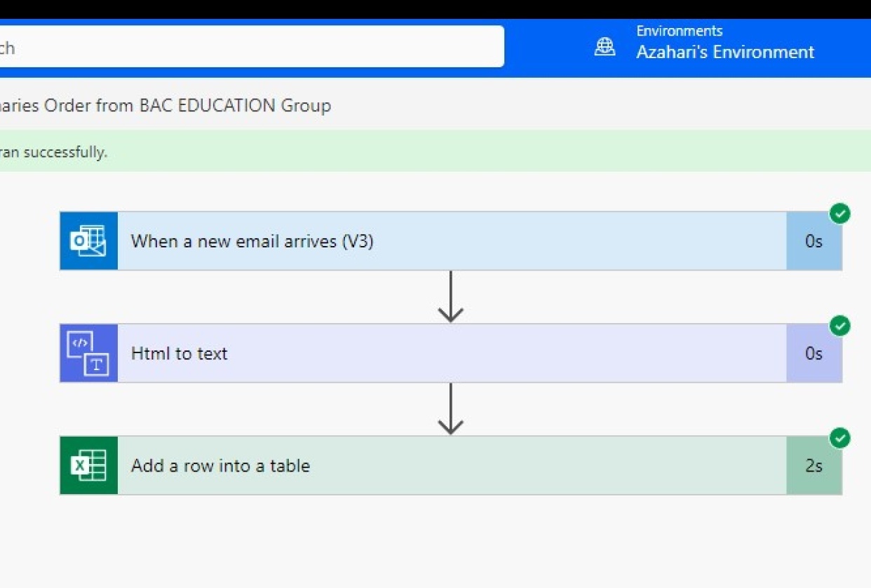
Task: Click green success checkmark on email trigger step
Action: tap(839, 214)
